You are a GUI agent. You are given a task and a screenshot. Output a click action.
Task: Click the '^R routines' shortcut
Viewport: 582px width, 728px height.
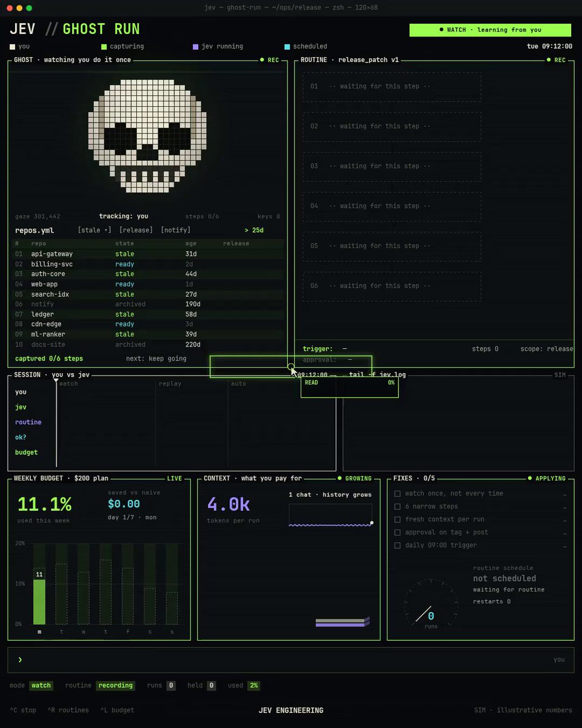68,710
